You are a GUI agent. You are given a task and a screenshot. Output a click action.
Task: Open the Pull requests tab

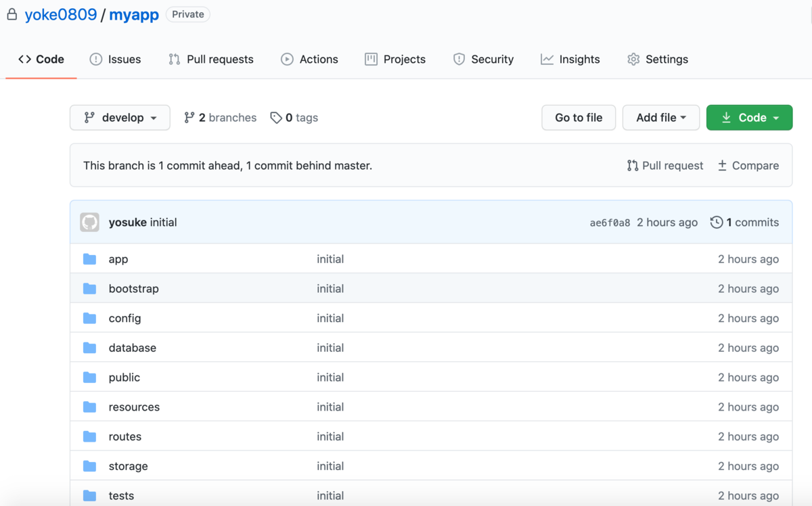(211, 60)
